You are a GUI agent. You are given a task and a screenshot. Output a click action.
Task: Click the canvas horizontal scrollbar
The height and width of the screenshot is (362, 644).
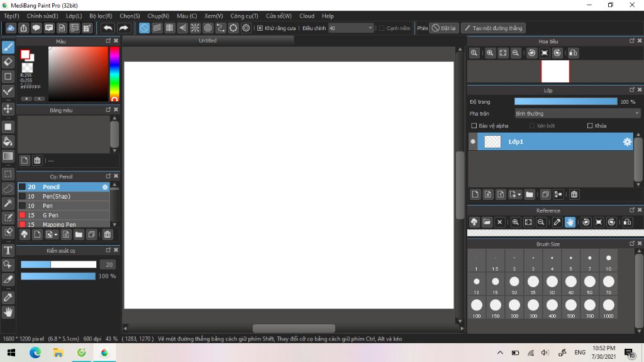click(x=294, y=328)
